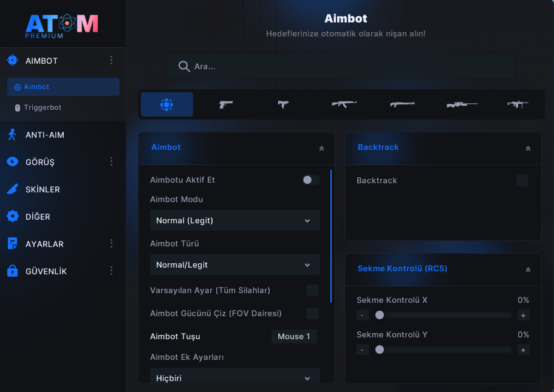Enable the Backtrack checkbox

tap(522, 180)
